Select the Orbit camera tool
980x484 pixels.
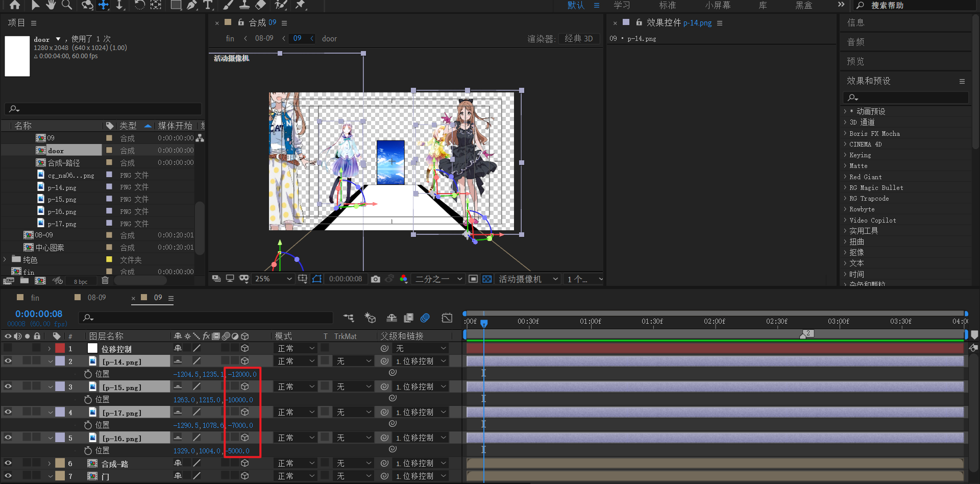87,5
